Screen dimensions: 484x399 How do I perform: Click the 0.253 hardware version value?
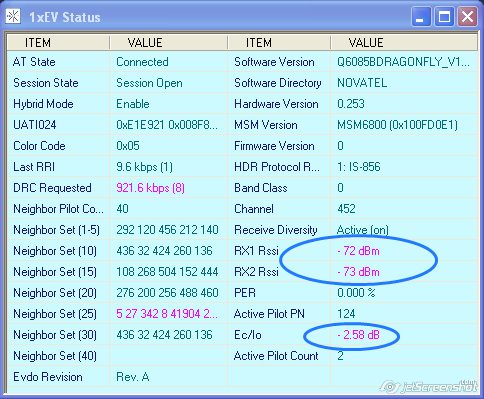[351, 104]
